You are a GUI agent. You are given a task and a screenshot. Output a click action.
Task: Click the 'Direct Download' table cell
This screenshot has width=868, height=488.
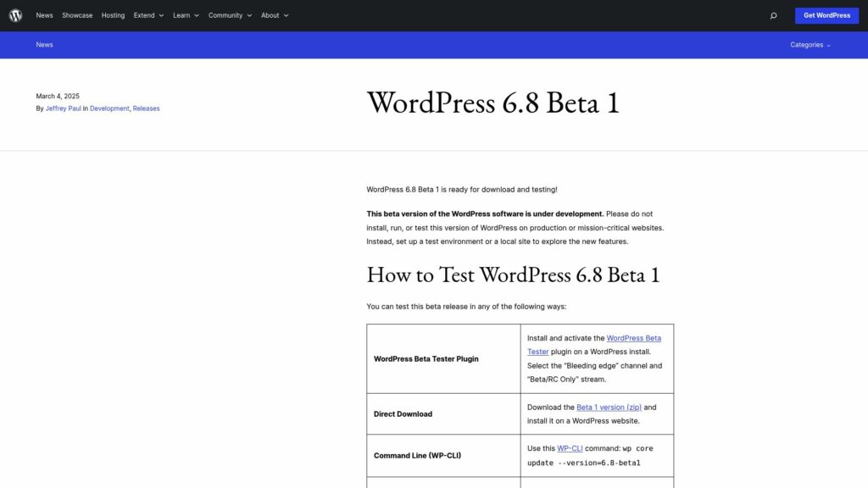443,413
